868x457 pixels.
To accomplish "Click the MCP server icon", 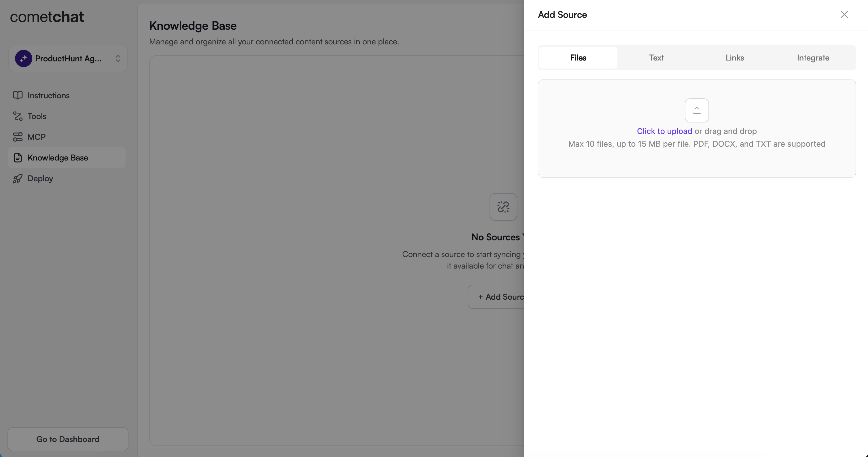I will click(18, 137).
